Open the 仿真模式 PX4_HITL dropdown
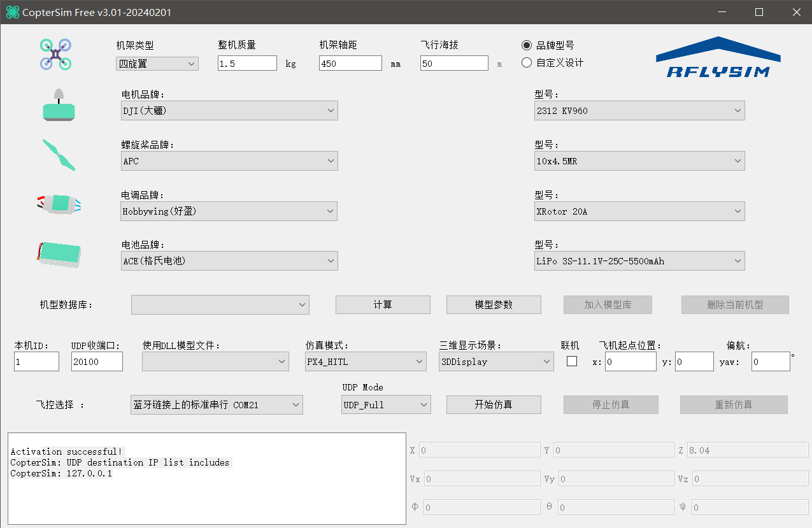Image resolution: width=812 pixels, height=528 pixels. point(366,361)
